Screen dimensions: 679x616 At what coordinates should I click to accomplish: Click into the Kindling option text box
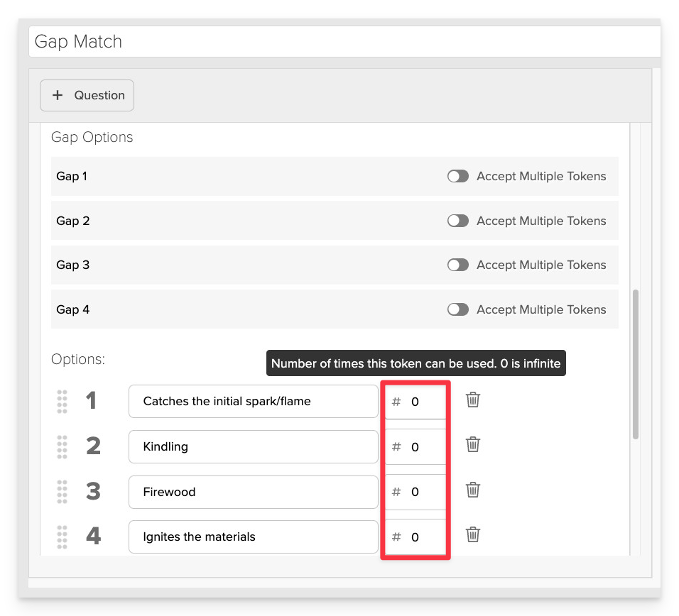tap(254, 447)
